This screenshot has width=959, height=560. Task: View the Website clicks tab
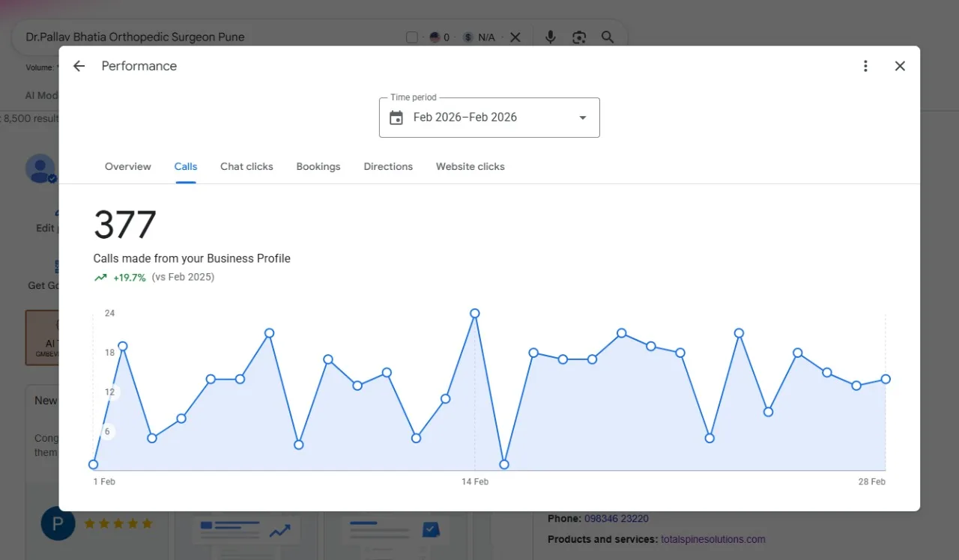471,166
